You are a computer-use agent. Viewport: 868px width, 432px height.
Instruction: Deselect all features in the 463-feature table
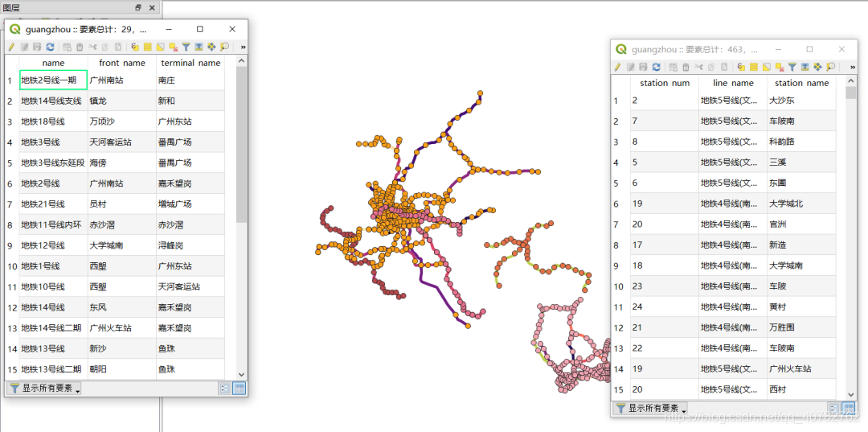pos(780,67)
